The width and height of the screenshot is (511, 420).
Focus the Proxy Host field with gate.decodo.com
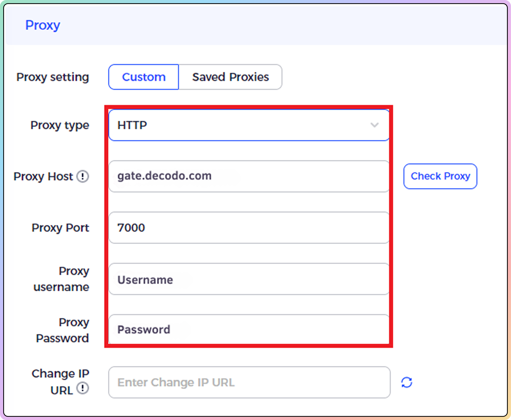tap(249, 176)
